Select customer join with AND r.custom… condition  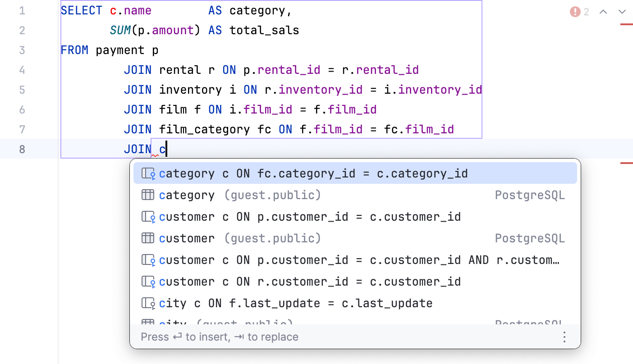(x=359, y=260)
